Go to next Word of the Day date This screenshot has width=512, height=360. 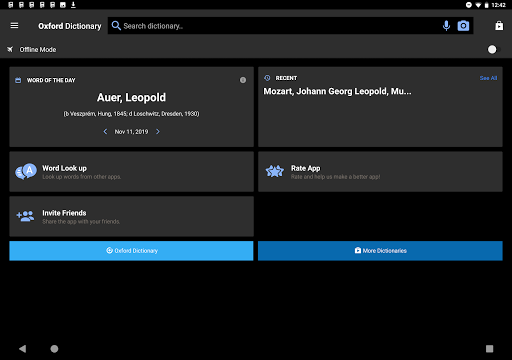(x=158, y=132)
